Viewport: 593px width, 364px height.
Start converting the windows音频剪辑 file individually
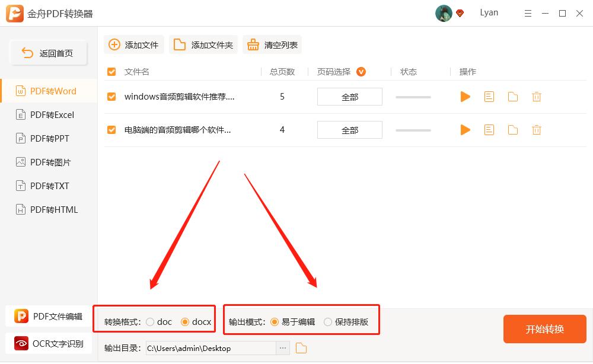(x=465, y=97)
